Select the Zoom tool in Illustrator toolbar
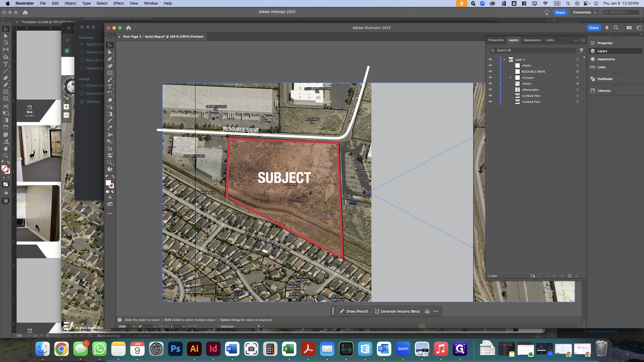 110,162
